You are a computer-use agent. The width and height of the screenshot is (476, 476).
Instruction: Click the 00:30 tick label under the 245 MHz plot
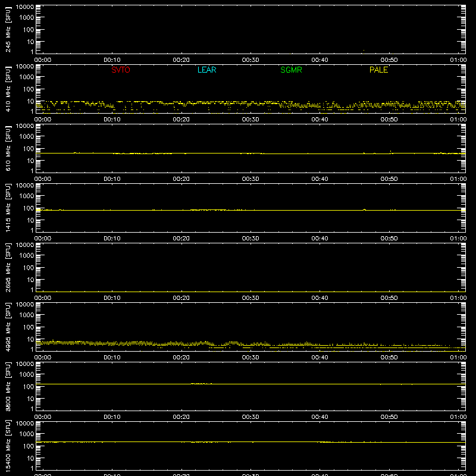250,60
